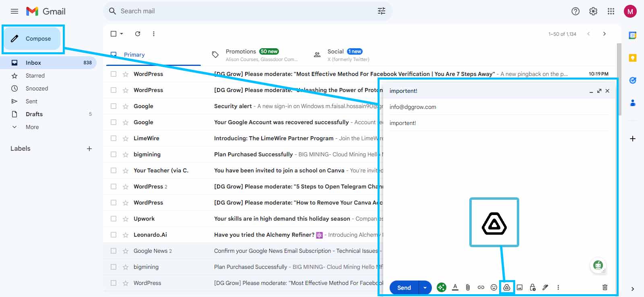644x297 pixels.
Task: Switch to the Social tab
Action: click(x=357, y=55)
